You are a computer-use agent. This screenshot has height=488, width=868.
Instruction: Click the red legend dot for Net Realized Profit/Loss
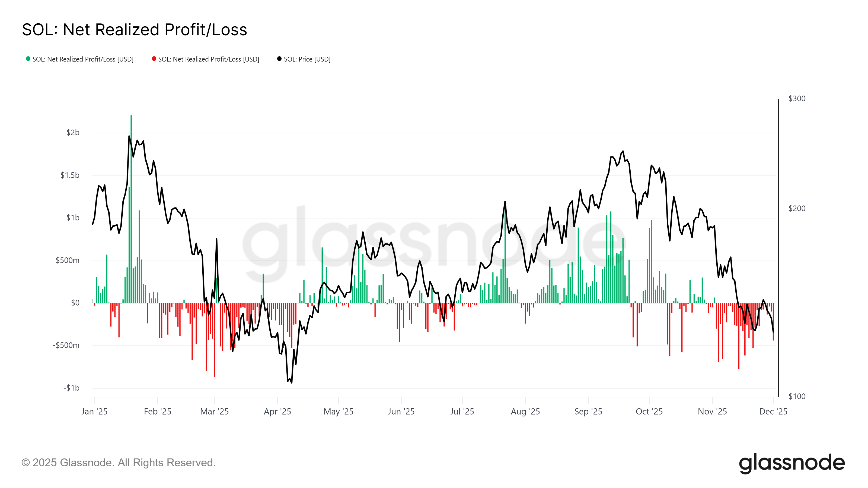154,59
